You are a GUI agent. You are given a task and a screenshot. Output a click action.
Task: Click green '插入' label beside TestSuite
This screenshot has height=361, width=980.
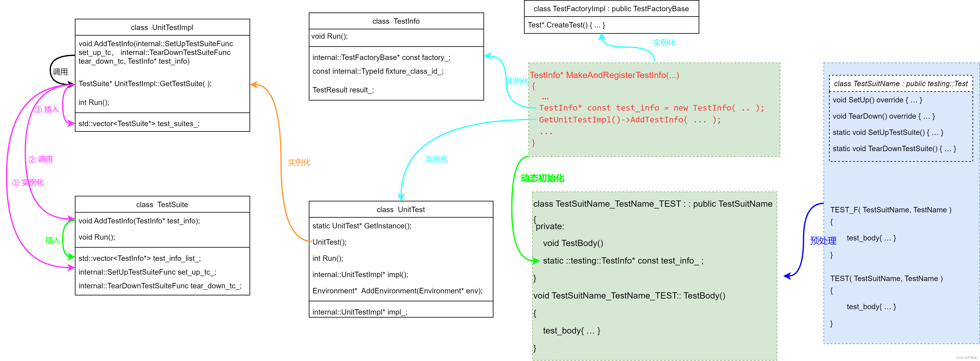tap(53, 241)
